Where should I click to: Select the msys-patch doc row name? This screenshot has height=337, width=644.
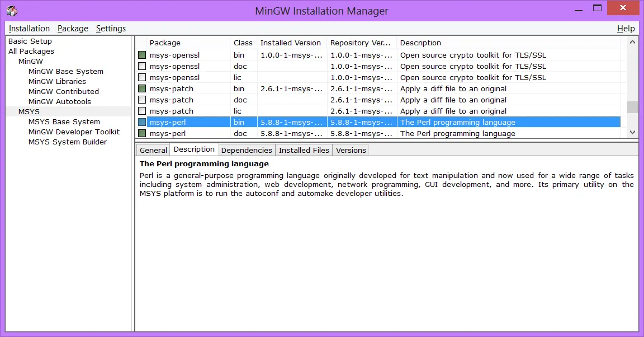pyautogui.click(x=171, y=100)
